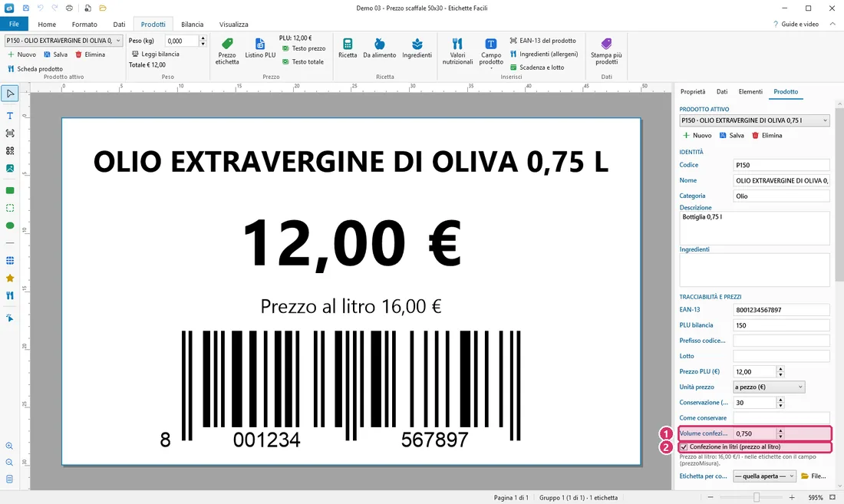Click the print icon in title bar
Viewport: 844px width, 504px height.
click(x=69, y=8)
